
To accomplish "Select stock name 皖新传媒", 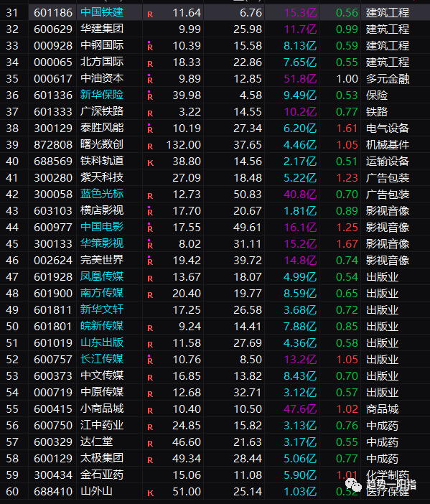I will 102,326.
